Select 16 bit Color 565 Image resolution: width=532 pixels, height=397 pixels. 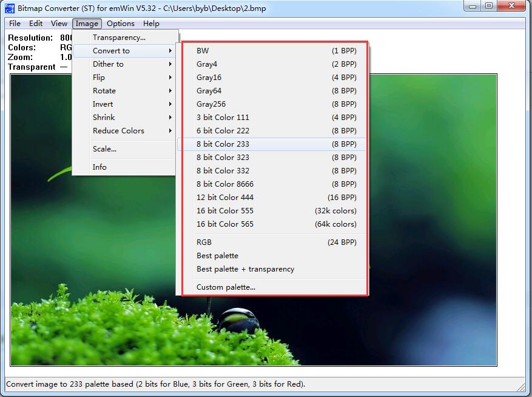[x=272, y=224]
